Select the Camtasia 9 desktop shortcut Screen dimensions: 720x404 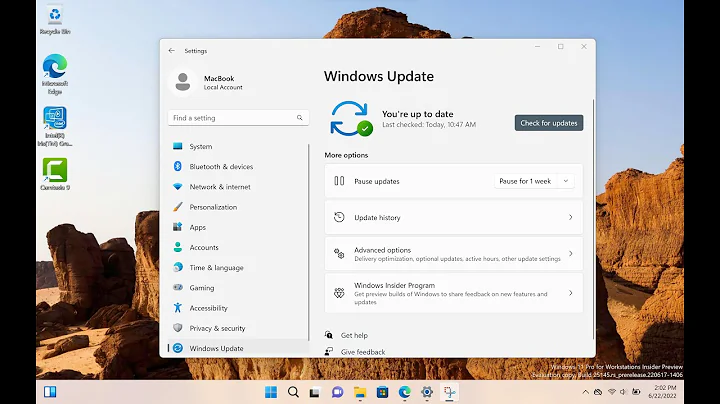click(x=55, y=174)
